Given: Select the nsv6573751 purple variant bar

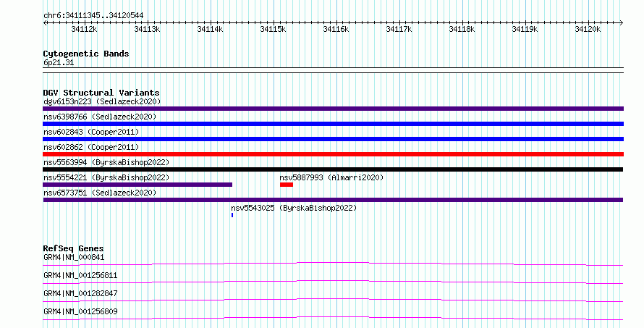Looking at the screenshot, I should click(x=333, y=200).
